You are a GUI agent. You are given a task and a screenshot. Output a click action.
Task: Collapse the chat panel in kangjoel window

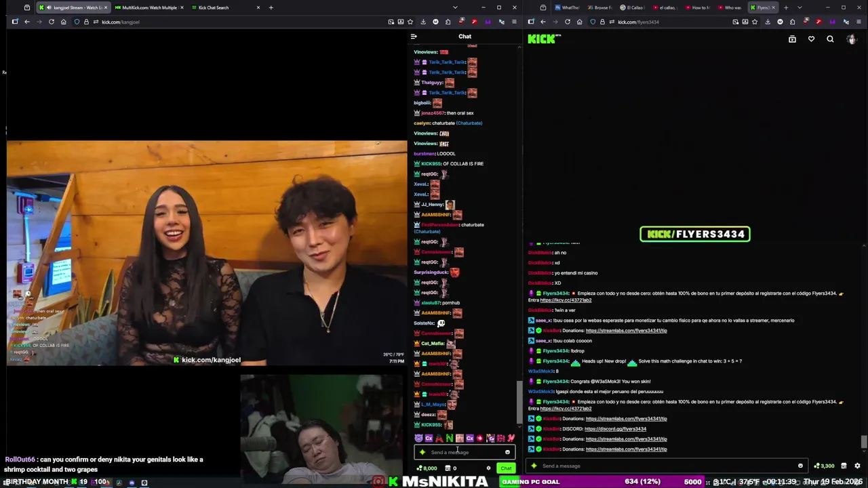point(414,37)
